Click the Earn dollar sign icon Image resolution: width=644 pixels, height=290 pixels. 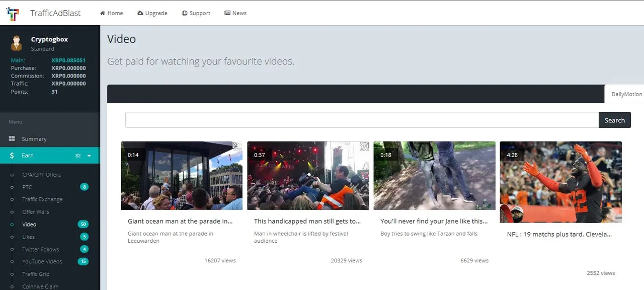12,156
